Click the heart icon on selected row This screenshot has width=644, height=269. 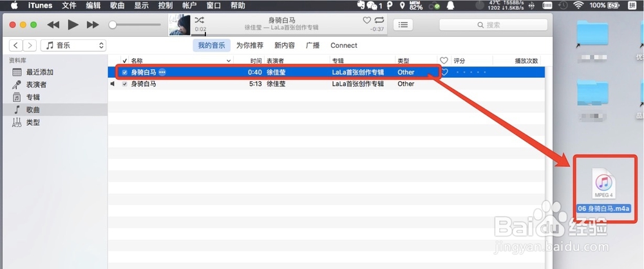[x=444, y=72]
